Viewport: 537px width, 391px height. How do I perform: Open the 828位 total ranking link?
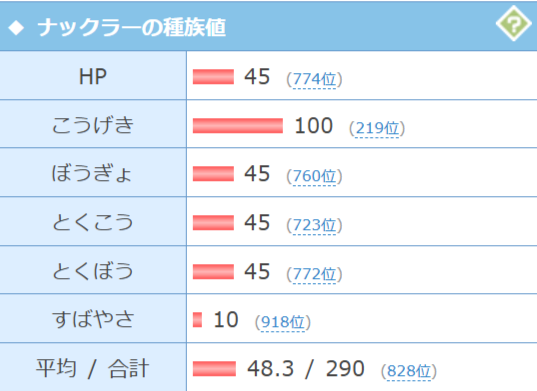click(x=409, y=371)
